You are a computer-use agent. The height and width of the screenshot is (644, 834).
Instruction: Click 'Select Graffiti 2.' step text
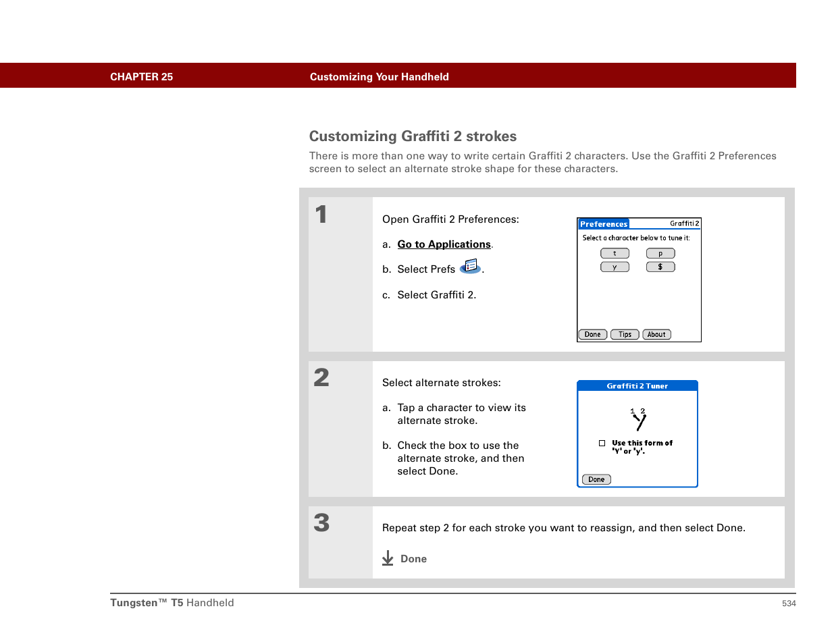coord(436,295)
